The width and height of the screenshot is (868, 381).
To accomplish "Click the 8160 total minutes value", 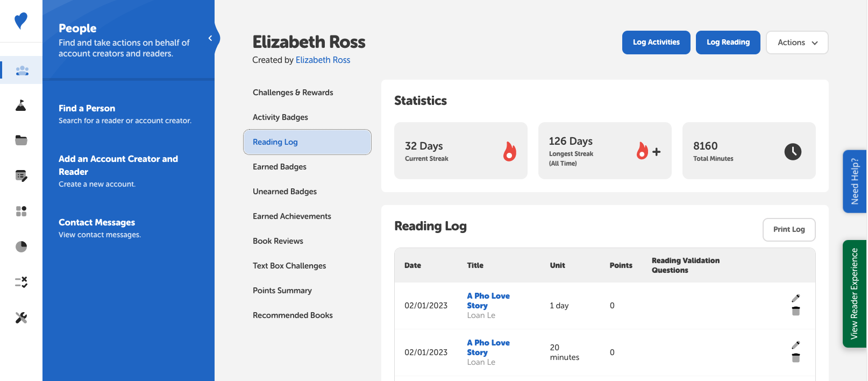I will [706, 146].
